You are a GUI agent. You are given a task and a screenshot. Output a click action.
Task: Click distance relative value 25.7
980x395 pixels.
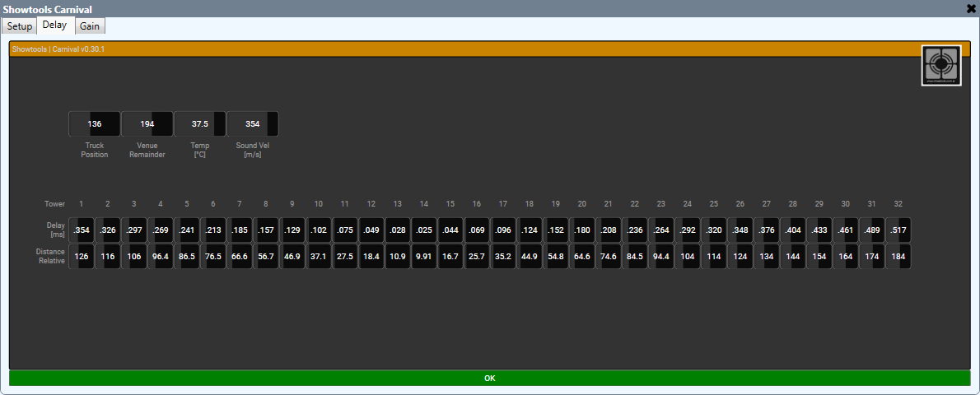point(476,256)
